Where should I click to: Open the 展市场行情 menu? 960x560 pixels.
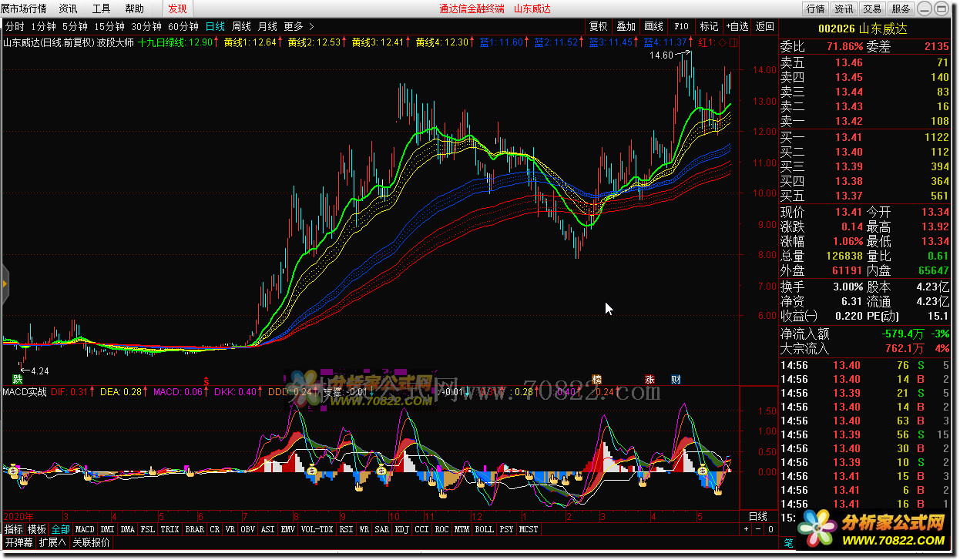pos(24,8)
